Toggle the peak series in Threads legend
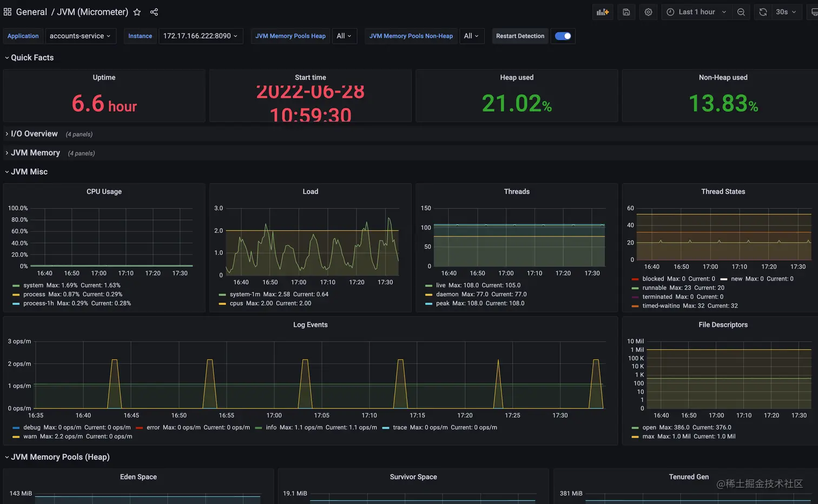 coord(443,303)
